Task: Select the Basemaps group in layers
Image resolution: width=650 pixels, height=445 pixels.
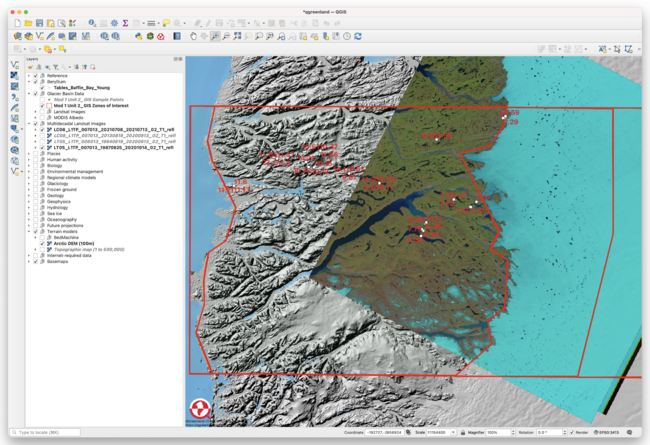Action: tap(57, 261)
